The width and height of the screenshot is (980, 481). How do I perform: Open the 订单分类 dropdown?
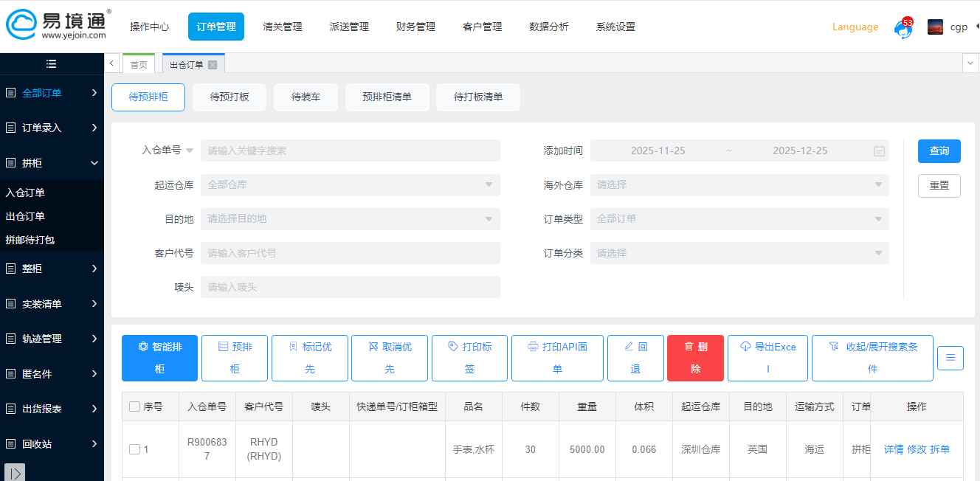(739, 253)
